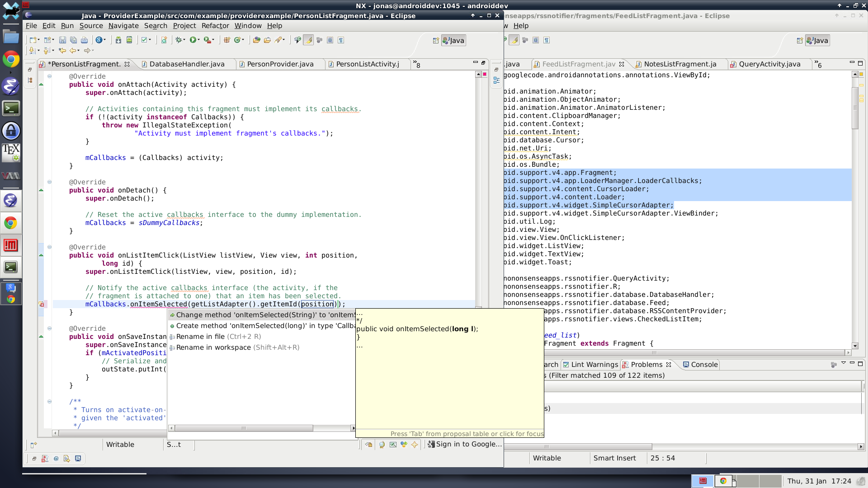The width and height of the screenshot is (868, 488).
Task: Open PersonProvider.java tab
Action: click(280, 64)
